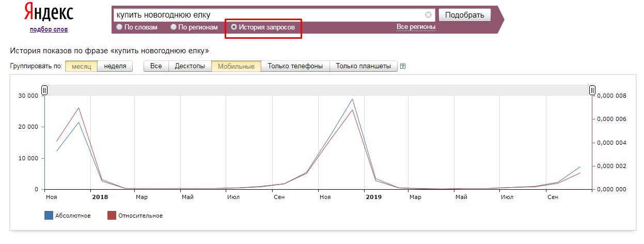Click the blue 'Абсолютное' legend swatch
The width and height of the screenshot is (644, 244).
coord(49,216)
